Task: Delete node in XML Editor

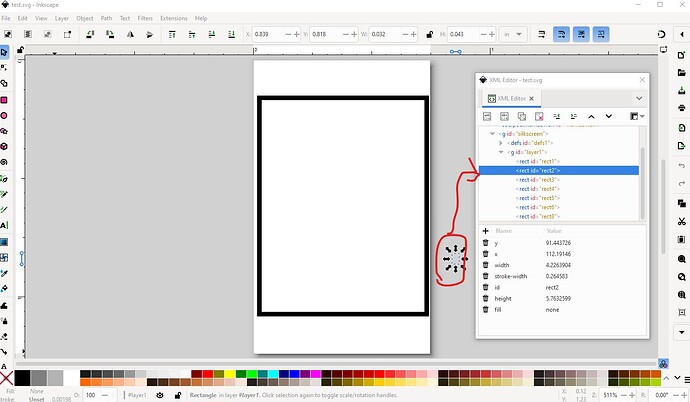Action: click(539, 117)
